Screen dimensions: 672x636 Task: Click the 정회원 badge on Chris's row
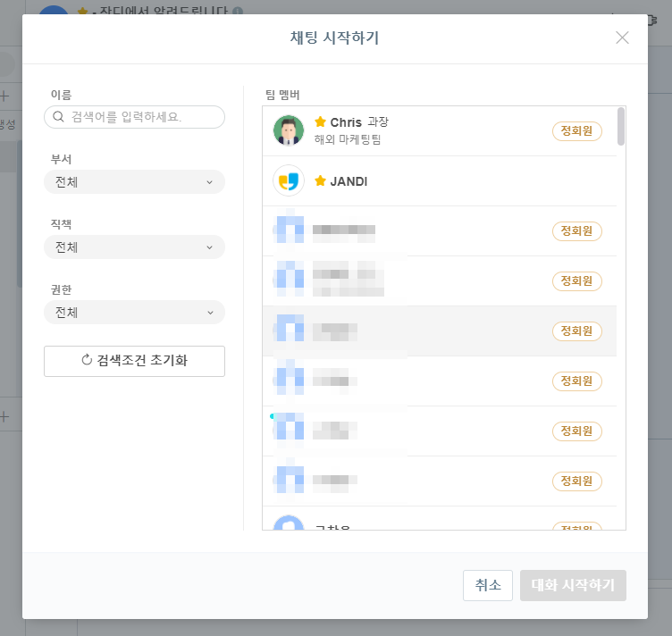tap(577, 131)
